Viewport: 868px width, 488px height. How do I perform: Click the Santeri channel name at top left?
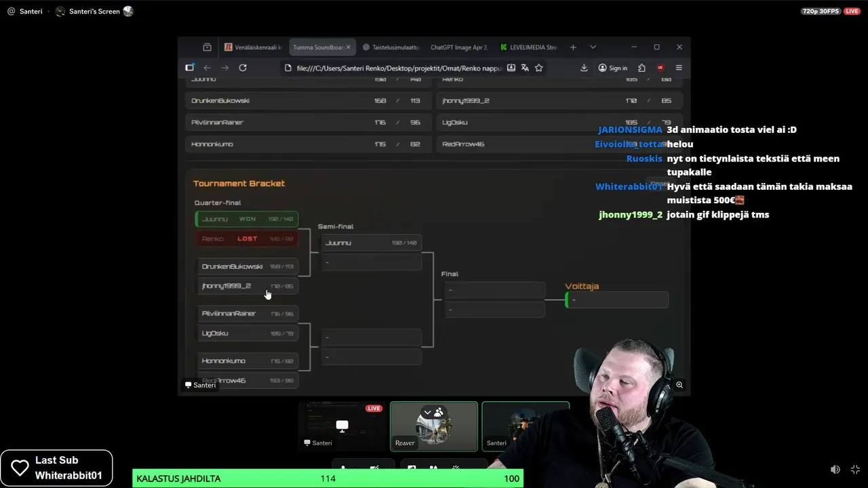[31, 12]
